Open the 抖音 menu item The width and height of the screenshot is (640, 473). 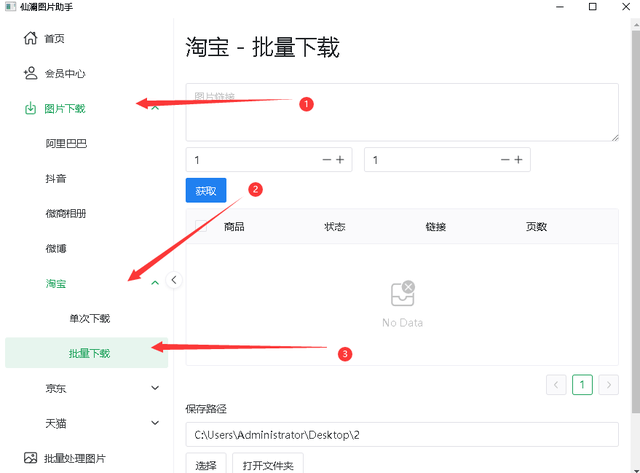point(56,179)
